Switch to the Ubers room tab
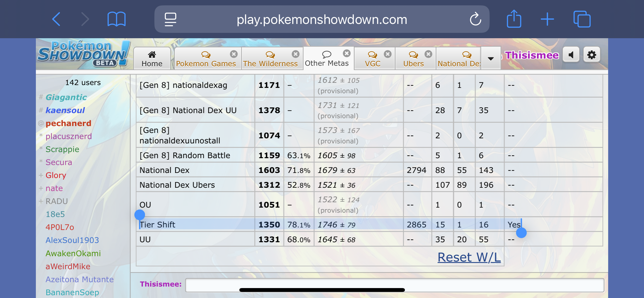This screenshot has height=298, width=644. [x=413, y=59]
